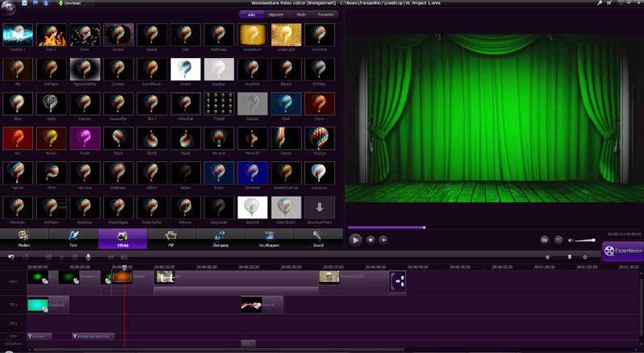Pick the bright blue Chromium effect
The height and width of the screenshot is (353, 644).
point(253,172)
